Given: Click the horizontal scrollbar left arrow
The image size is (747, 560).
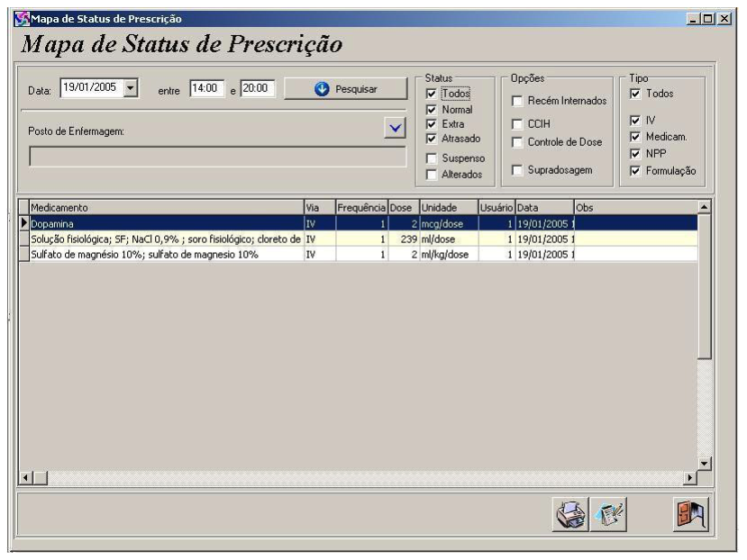Looking at the screenshot, I should pos(25,477).
